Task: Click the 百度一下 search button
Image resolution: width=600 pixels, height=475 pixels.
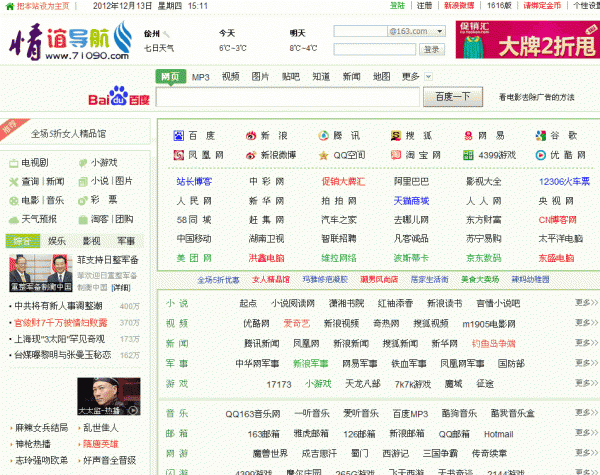Action: coord(453,97)
